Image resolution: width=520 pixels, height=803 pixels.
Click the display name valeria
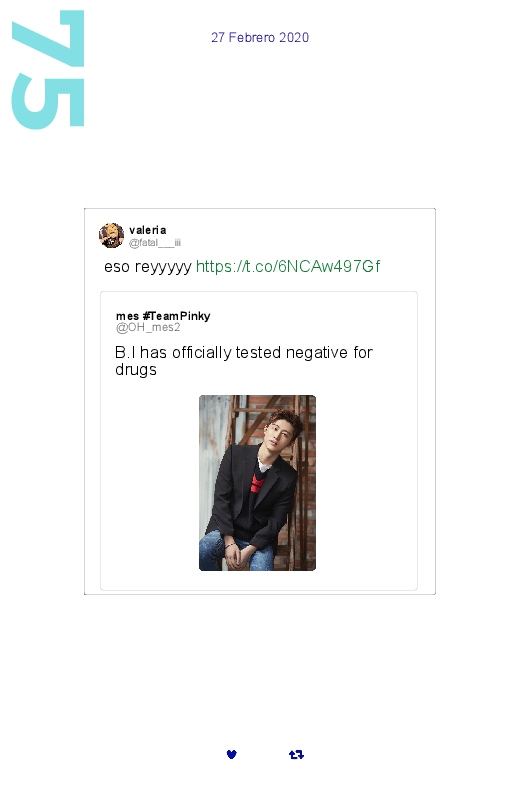[148, 230]
